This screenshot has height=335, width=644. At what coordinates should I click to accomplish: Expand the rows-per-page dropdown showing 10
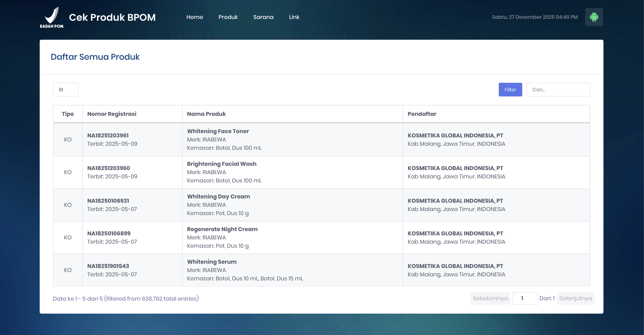coord(65,90)
